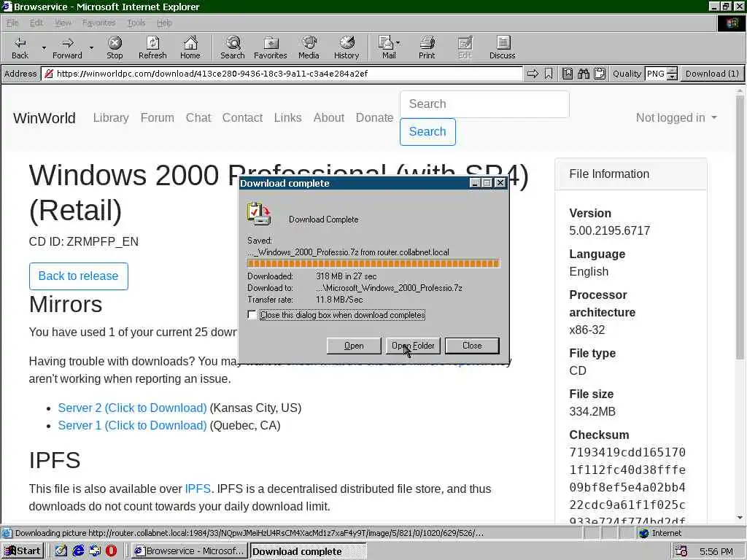The height and width of the screenshot is (560, 747).
Task: Click the Go arrow next to address bar
Action: pyautogui.click(x=533, y=74)
